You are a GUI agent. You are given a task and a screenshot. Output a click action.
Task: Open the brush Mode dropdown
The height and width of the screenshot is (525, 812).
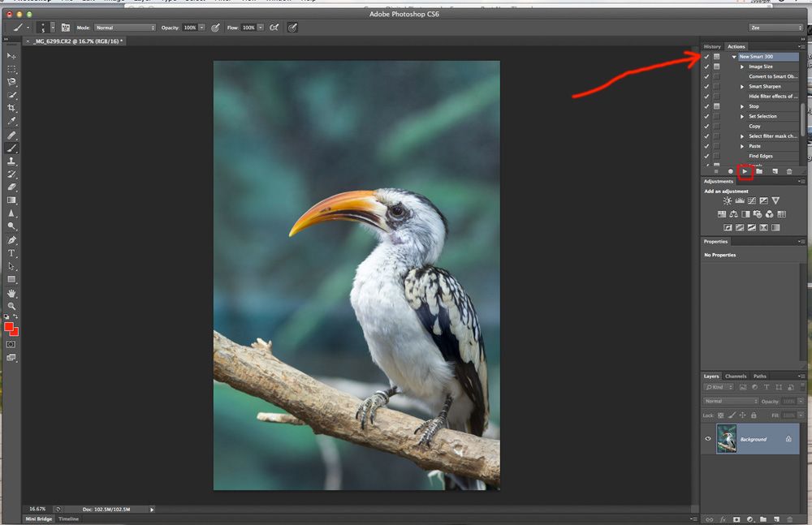click(124, 28)
